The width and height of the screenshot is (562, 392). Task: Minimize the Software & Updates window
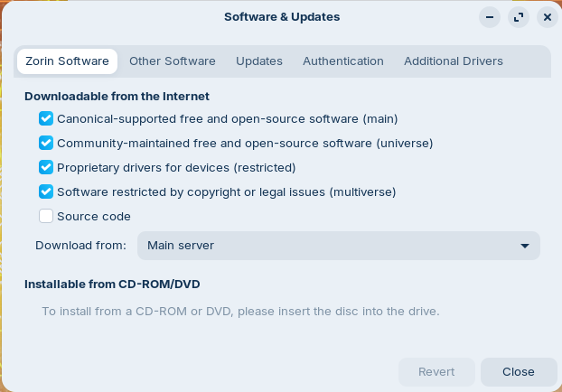pos(490,17)
